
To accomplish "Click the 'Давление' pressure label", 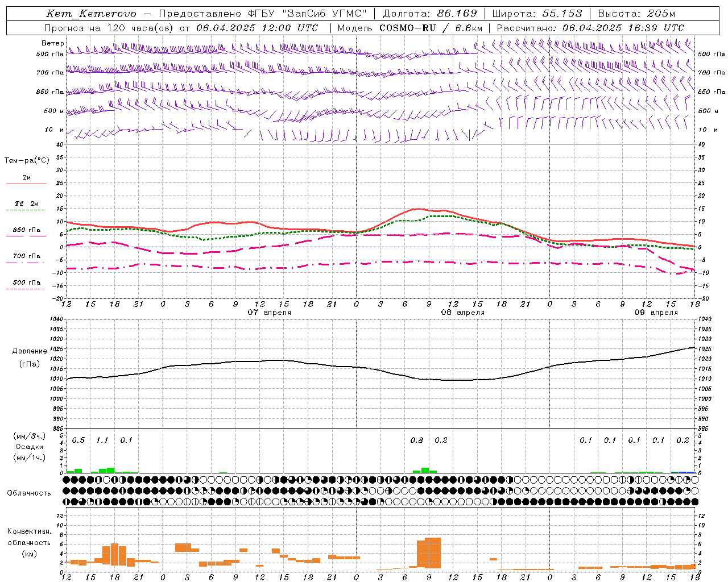I will point(30,351).
